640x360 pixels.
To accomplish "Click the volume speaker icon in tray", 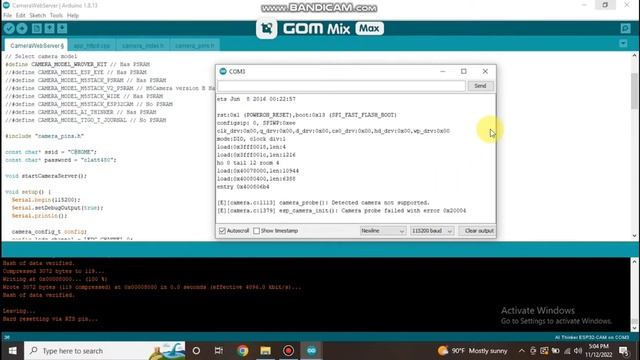I will pyautogui.click(x=578, y=351).
